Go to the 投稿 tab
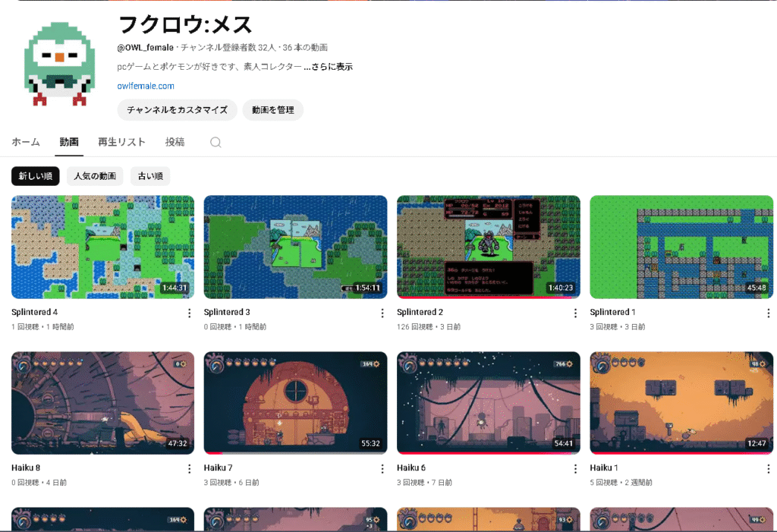The width and height of the screenshot is (777, 532). click(175, 142)
